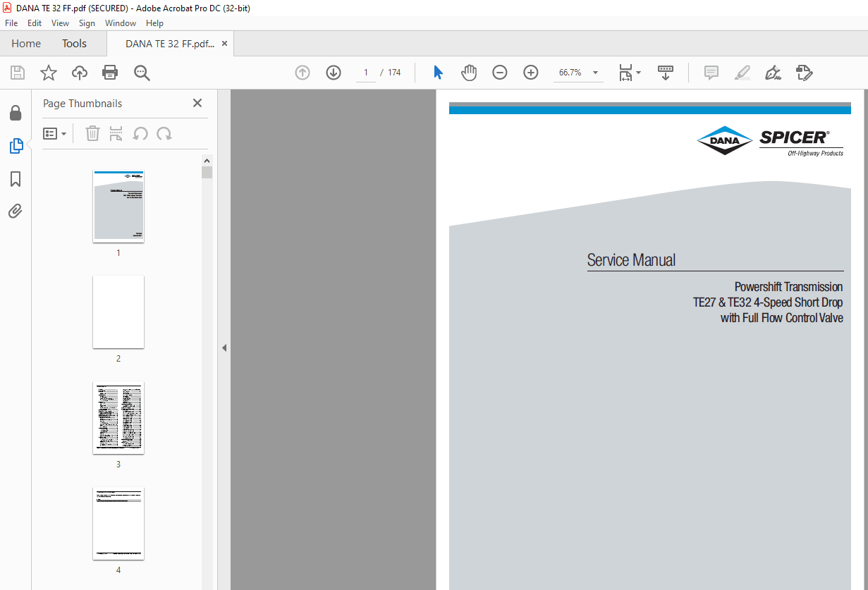Viewport: 868px width, 590px height.
Task: Click the Print file icon
Action: (x=110, y=73)
